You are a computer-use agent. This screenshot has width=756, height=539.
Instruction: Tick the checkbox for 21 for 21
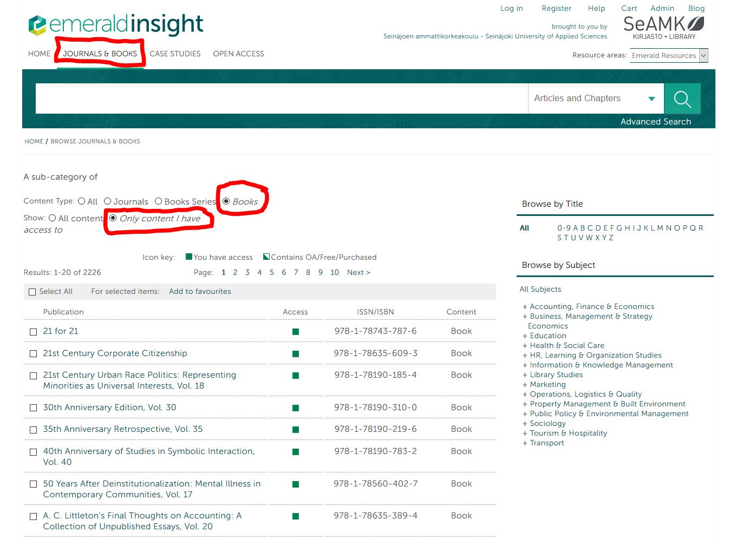[33, 332]
